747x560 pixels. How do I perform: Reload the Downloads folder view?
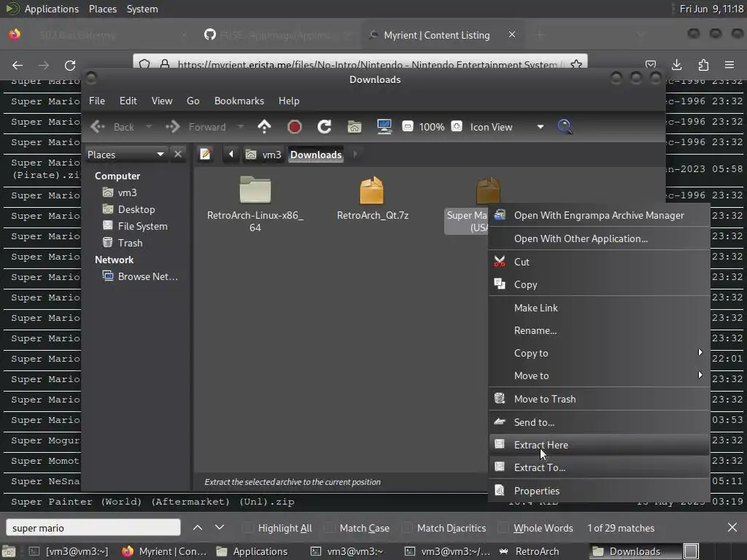tap(325, 127)
